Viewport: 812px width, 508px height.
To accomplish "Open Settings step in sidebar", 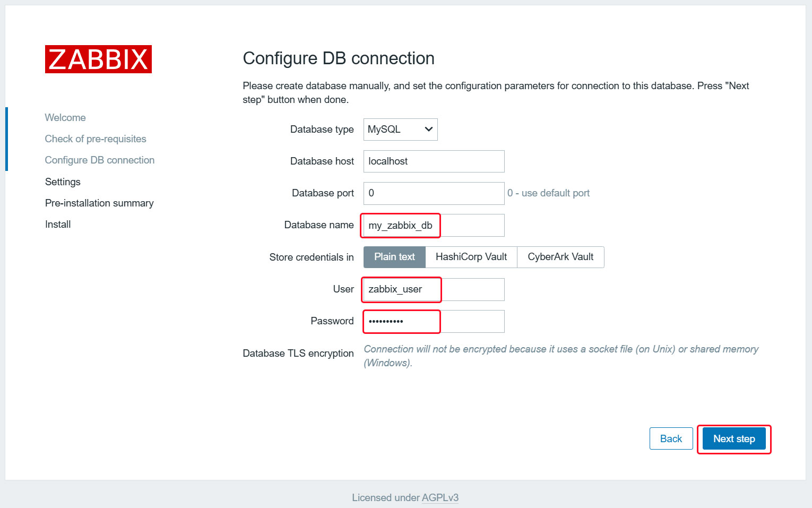I will tap(63, 182).
